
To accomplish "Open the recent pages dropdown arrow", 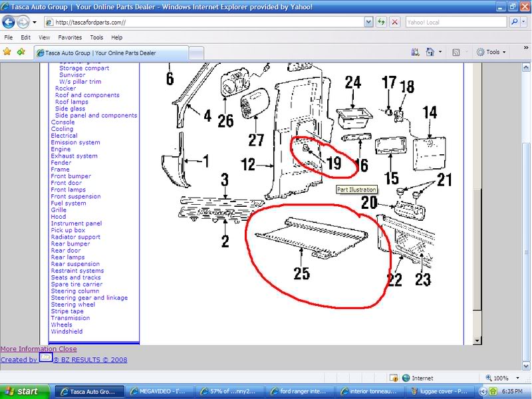I will pos(35,23).
